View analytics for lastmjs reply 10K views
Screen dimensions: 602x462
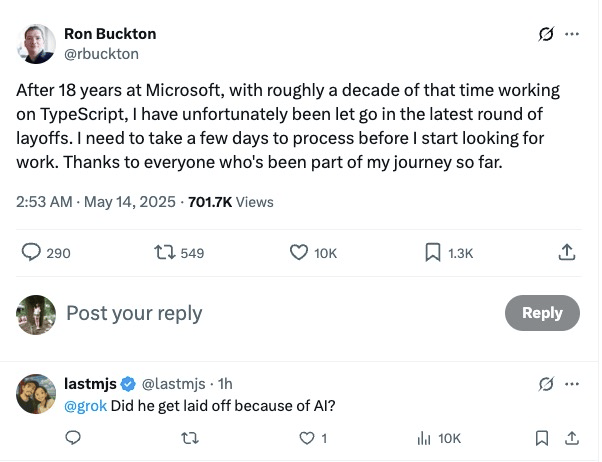pos(423,437)
